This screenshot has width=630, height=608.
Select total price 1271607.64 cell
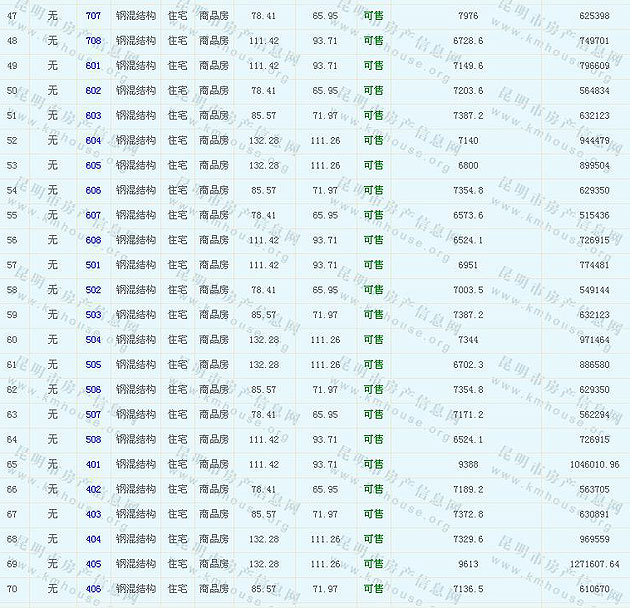click(590, 564)
